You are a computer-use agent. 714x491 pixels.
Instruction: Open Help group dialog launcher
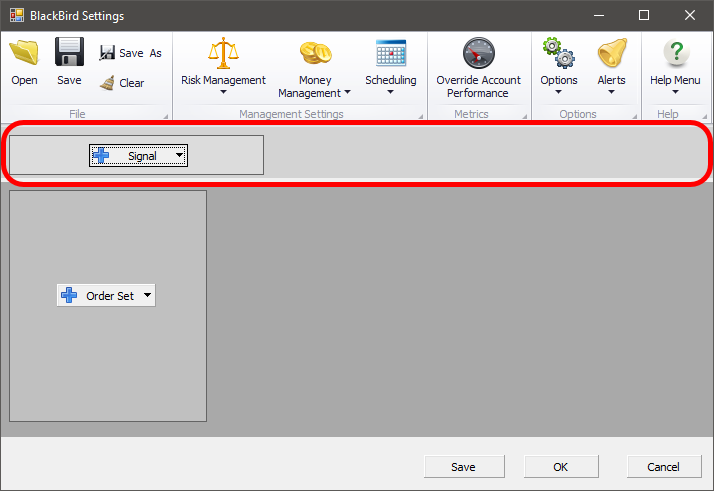pos(705,117)
